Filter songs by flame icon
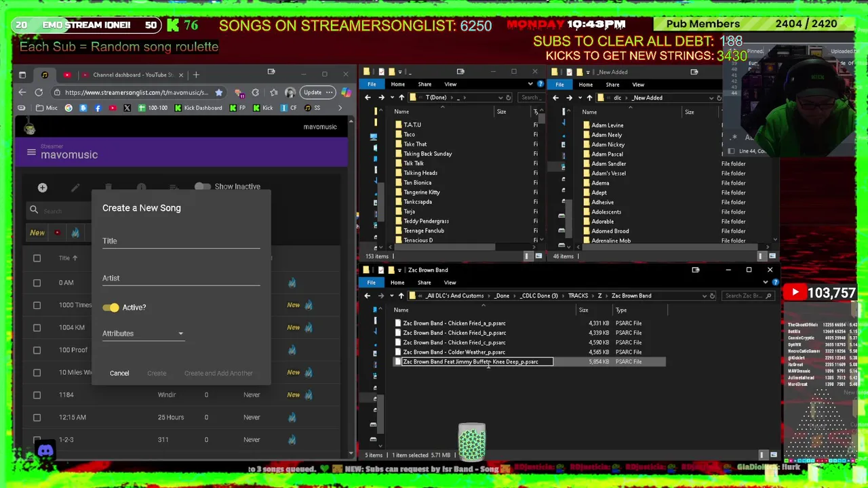Image resolution: width=868 pixels, height=488 pixels. [x=75, y=232]
